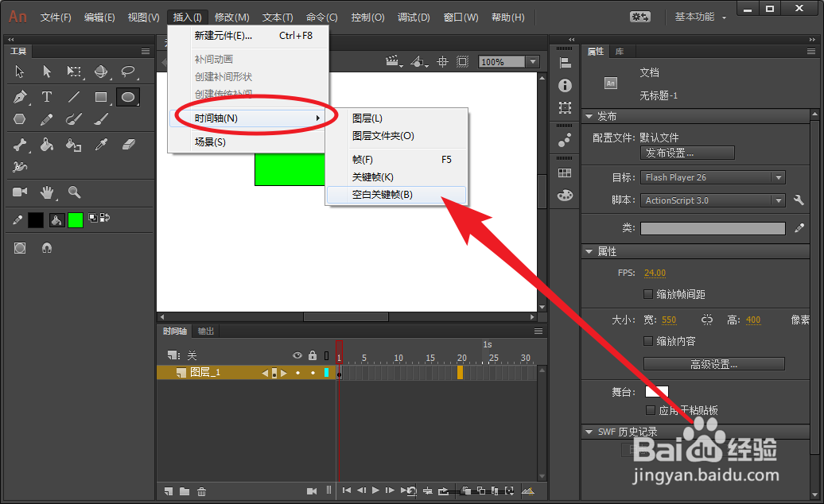This screenshot has height=504, width=824.
Task: Pick the Oval tool
Action: pyautogui.click(x=126, y=97)
